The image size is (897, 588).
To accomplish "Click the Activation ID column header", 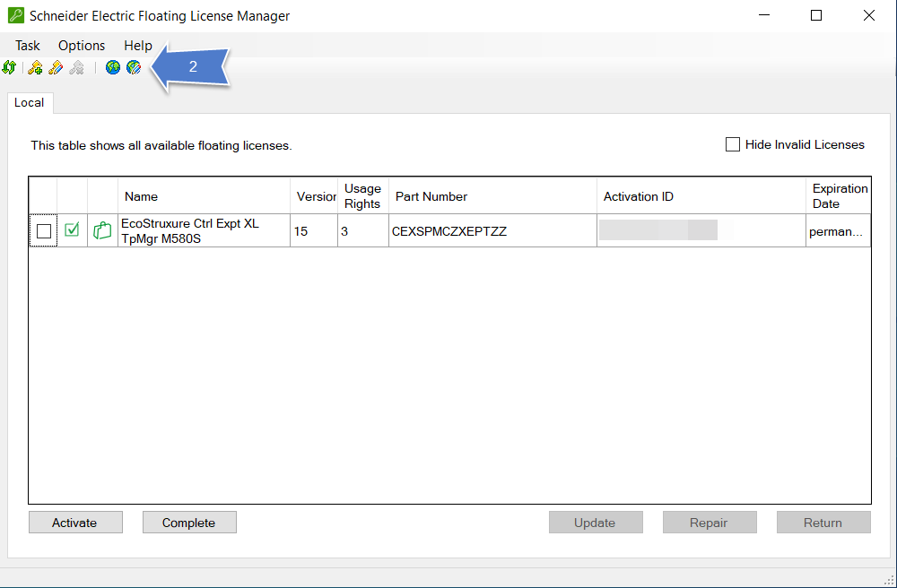I will [701, 196].
